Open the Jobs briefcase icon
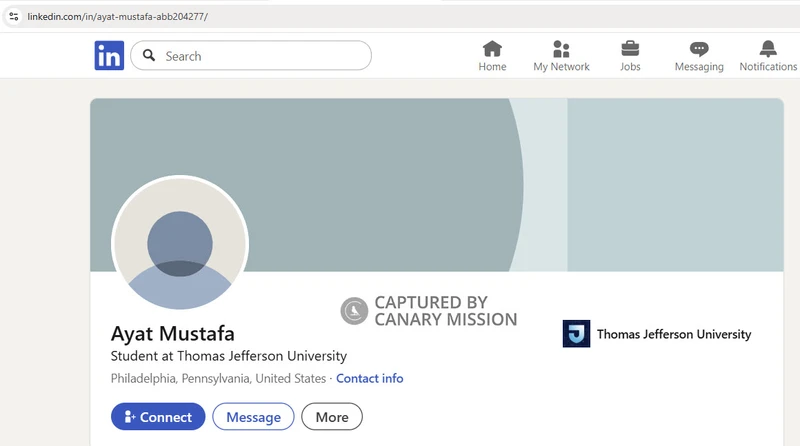 630,49
